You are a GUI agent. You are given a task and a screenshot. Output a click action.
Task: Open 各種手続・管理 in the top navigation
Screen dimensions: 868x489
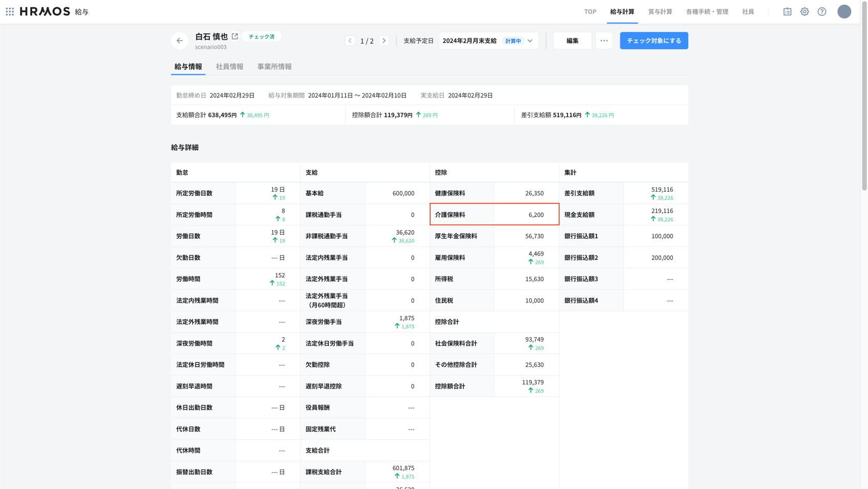707,11
